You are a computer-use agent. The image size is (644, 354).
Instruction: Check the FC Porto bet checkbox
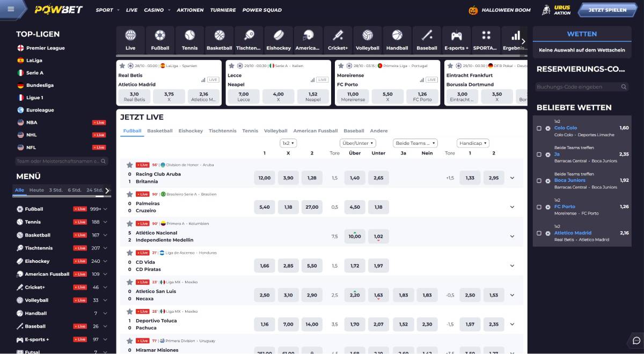pos(539,206)
